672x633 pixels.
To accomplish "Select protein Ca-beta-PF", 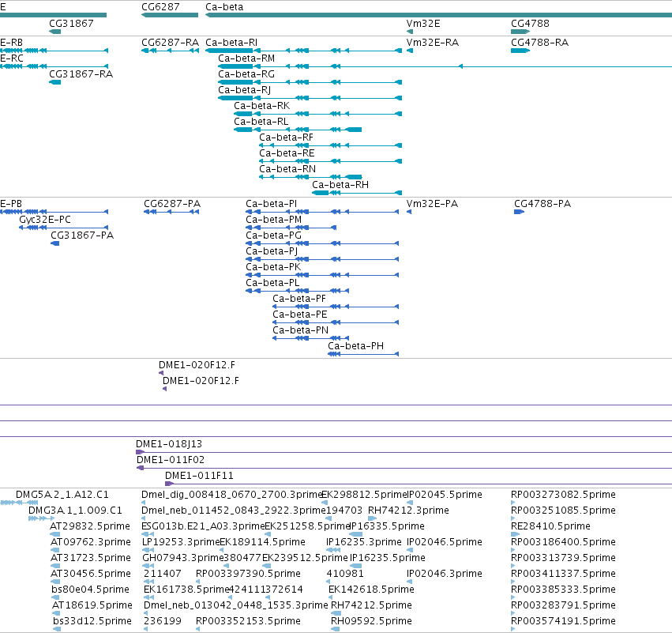I will (299, 299).
